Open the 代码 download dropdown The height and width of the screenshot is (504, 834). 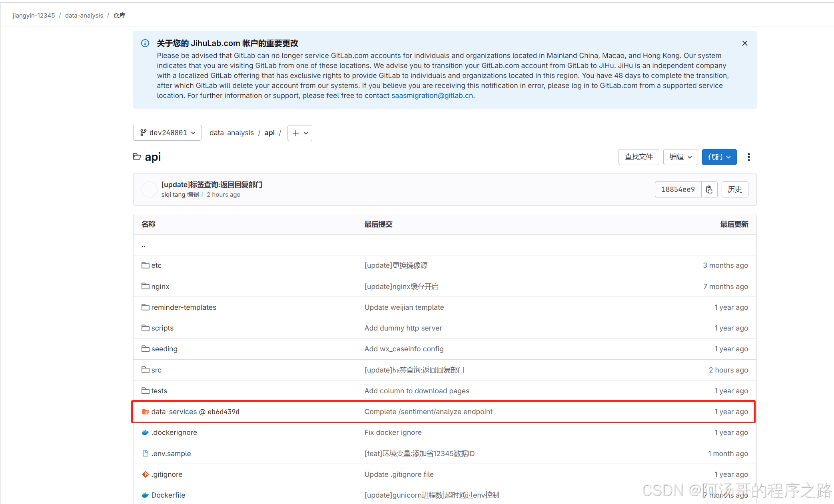(719, 157)
